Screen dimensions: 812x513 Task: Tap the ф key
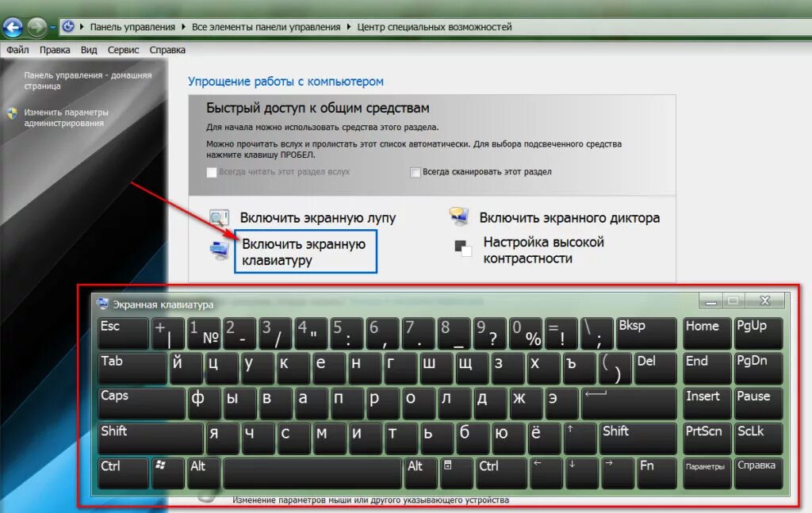[x=205, y=403]
